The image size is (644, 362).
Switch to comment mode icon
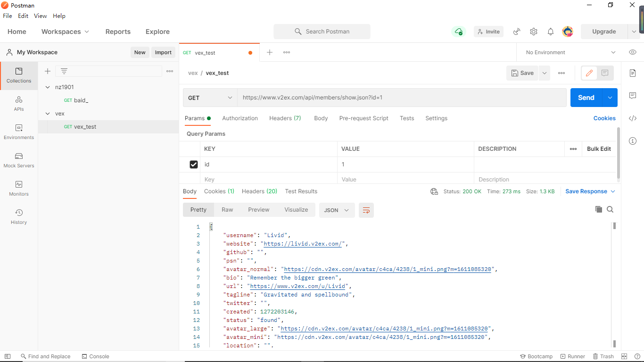(605, 73)
